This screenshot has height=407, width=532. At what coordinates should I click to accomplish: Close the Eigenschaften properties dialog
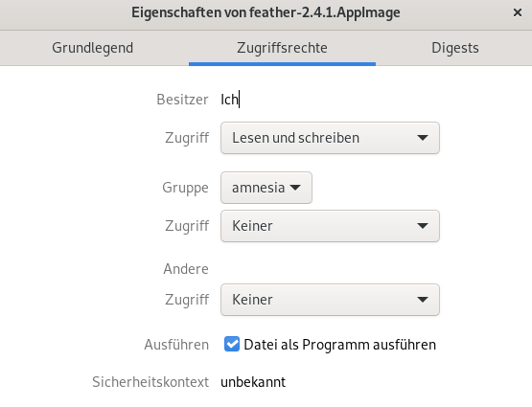click(x=517, y=12)
